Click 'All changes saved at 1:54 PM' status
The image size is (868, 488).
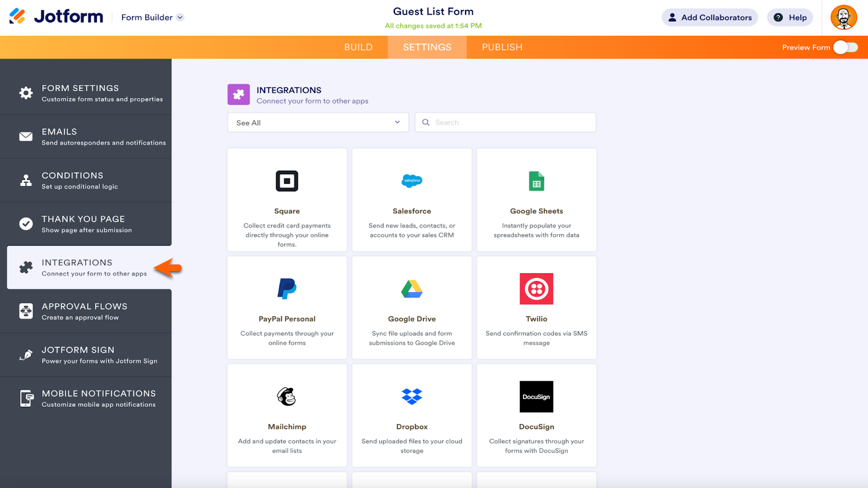[x=433, y=25]
